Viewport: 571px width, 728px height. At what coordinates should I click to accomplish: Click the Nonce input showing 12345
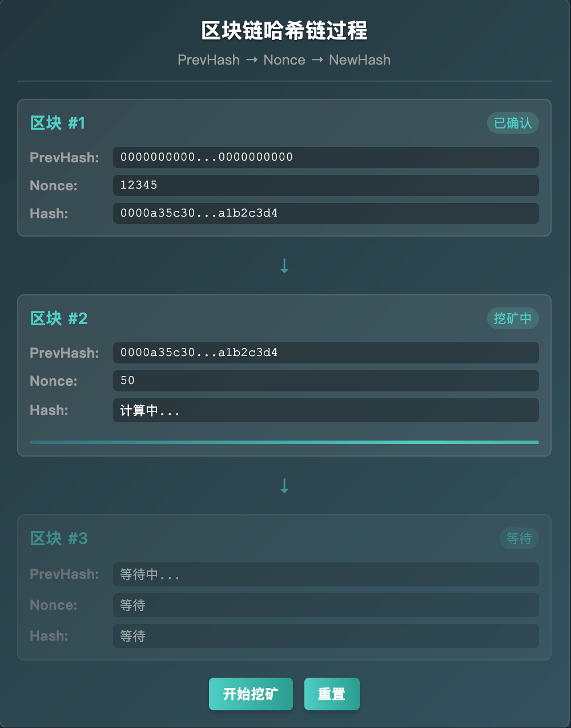pos(325,185)
